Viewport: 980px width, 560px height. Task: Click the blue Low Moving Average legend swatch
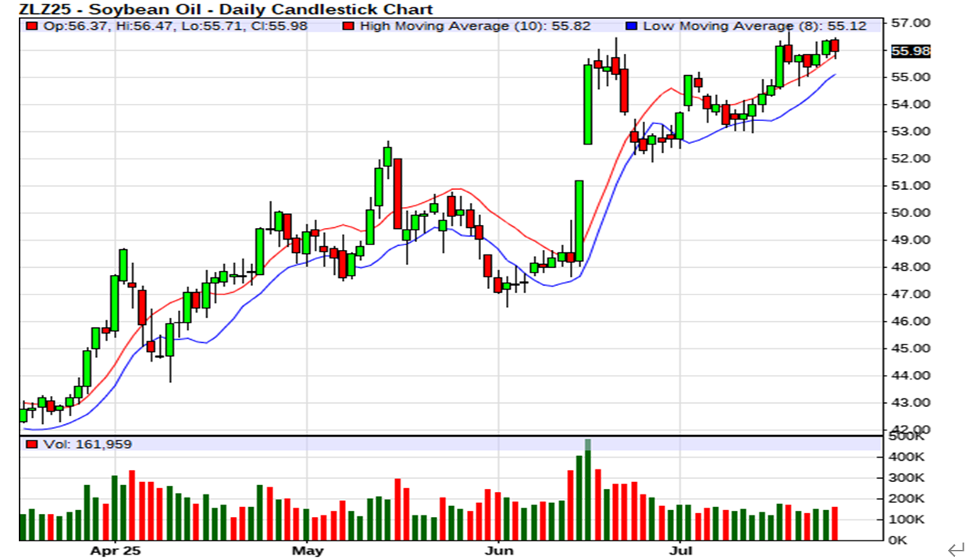(x=633, y=26)
